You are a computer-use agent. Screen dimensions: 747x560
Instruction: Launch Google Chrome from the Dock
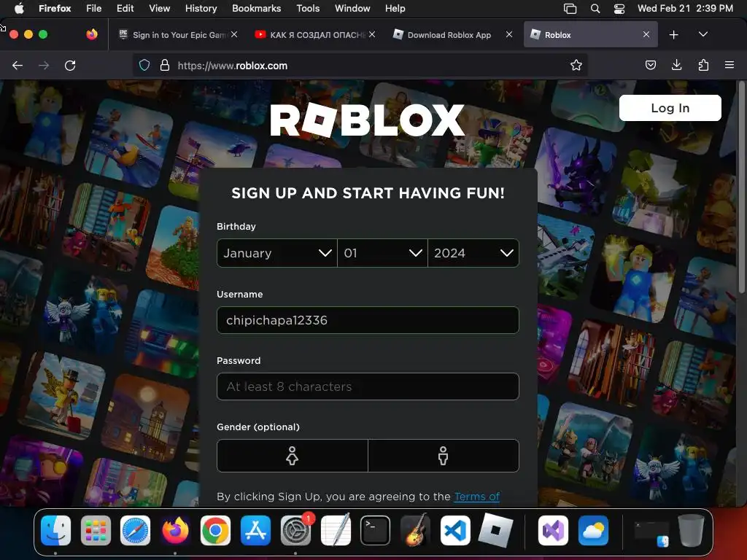(x=215, y=531)
